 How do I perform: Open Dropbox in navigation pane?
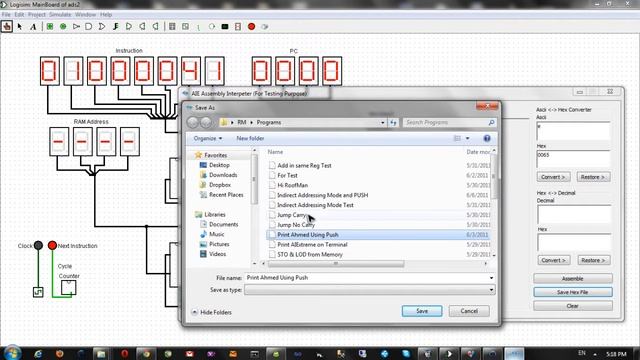[x=220, y=184]
